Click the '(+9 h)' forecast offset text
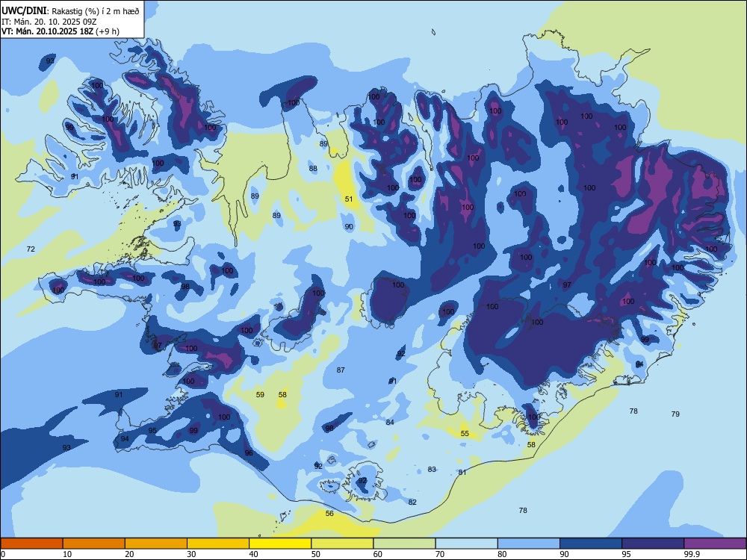This screenshot has width=747, height=560. point(108,31)
